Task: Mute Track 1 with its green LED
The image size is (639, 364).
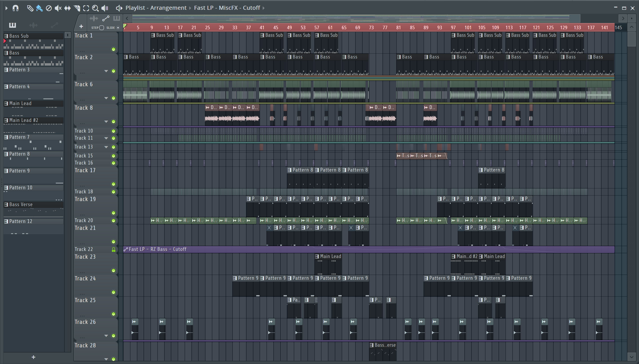Action: point(113,49)
